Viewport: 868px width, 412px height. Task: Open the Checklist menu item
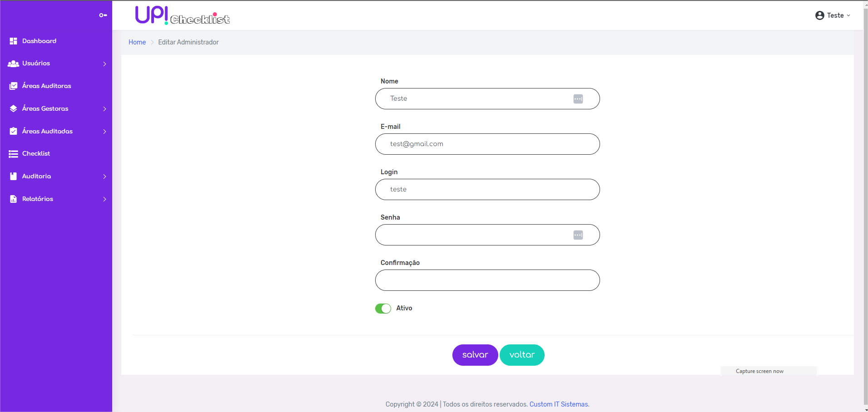pos(56,154)
